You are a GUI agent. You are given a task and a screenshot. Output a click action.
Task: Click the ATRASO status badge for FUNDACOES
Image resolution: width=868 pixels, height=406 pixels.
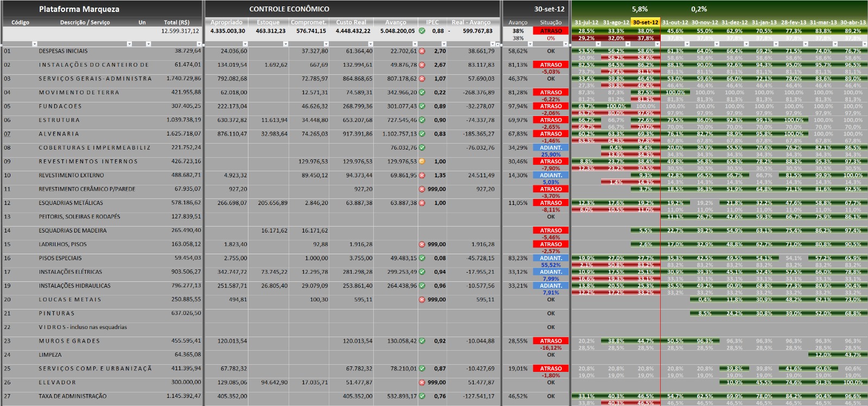[551, 106]
